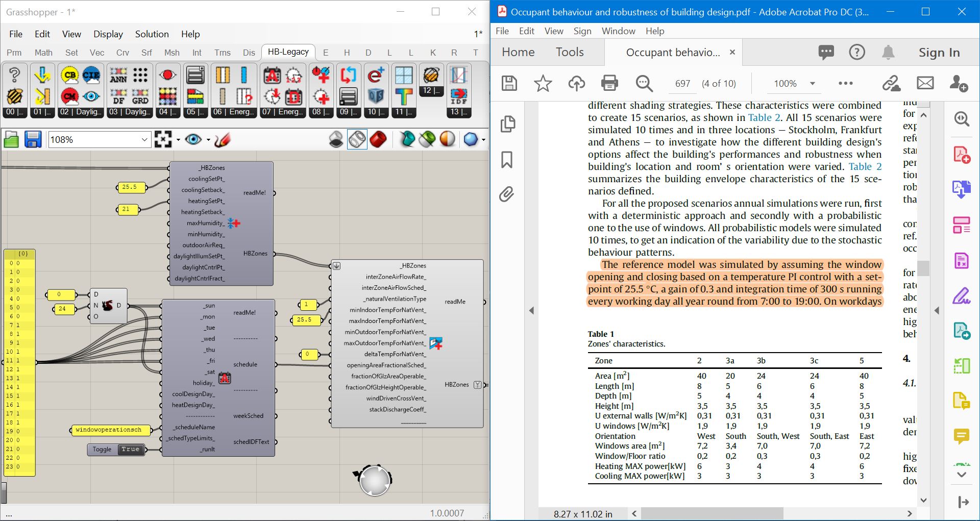Image resolution: width=980 pixels, height=521 pixels.
Task: Click Sign In in Acrobat
Action: [939, 53]
